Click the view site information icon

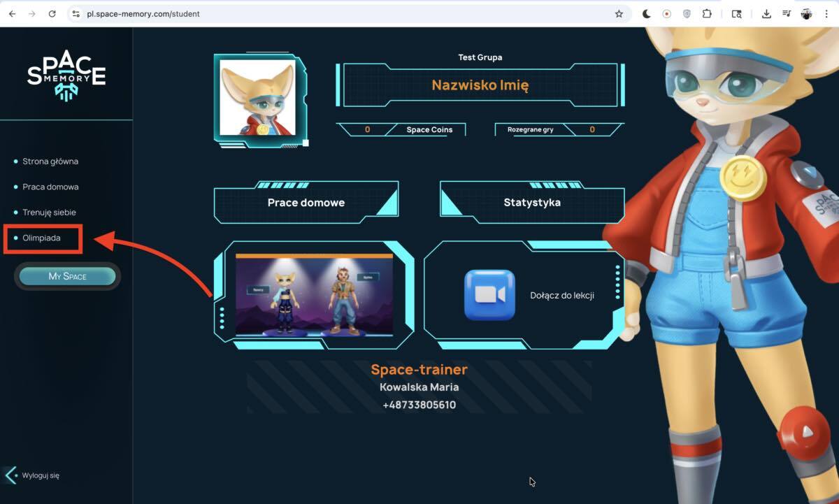click(76, 13)
